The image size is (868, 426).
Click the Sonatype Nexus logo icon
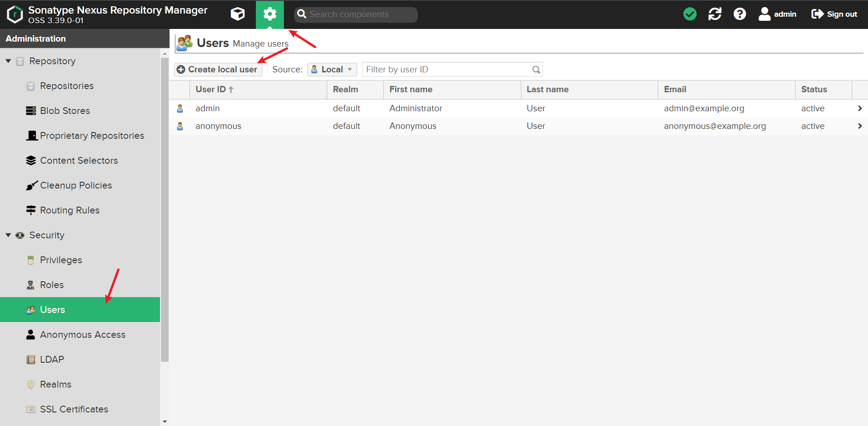tap(15, 14)
